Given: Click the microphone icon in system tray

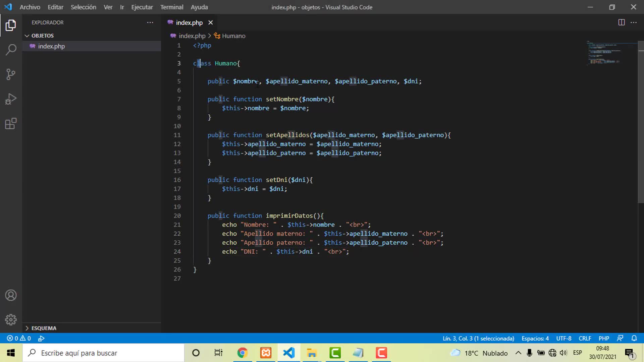Looking at the screenshot, I should 529,353.
